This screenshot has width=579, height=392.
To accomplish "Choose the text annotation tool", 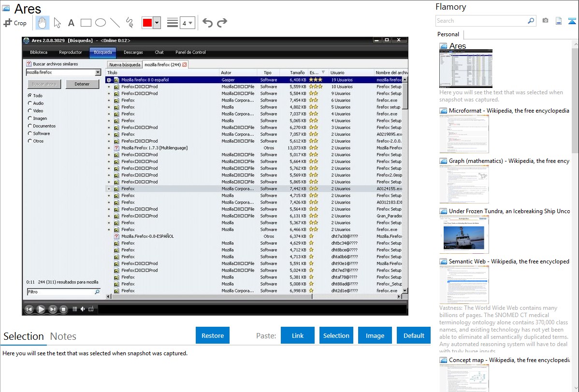I will pyautogui.click(x=71, y=23).
